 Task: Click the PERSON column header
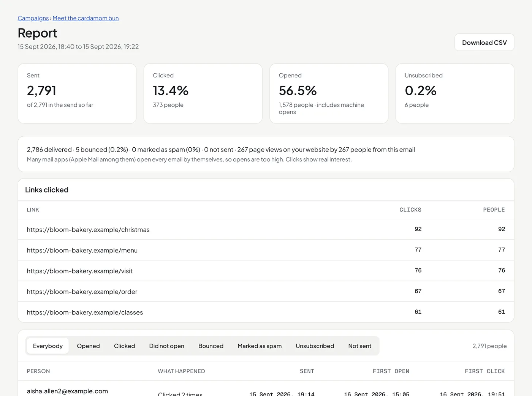[x=38, y=371]
